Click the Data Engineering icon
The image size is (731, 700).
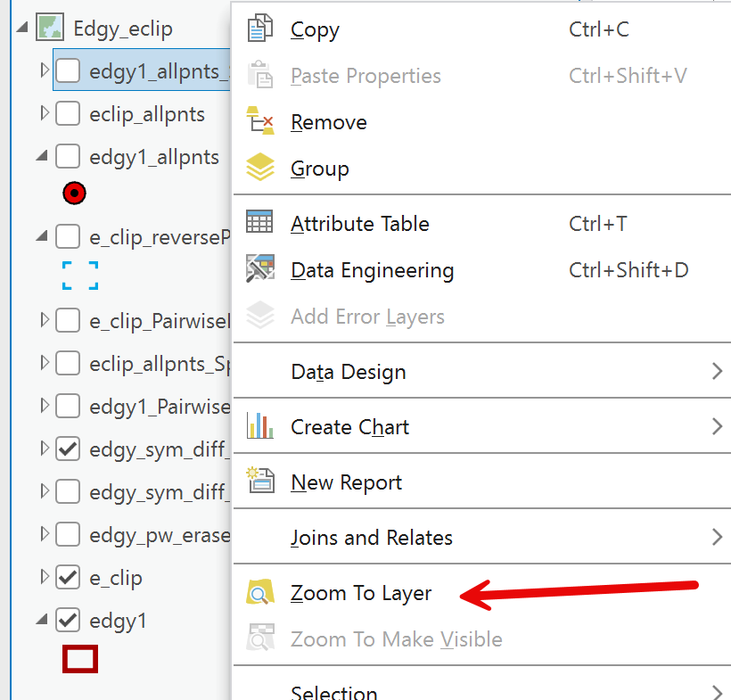click(259, 269)
